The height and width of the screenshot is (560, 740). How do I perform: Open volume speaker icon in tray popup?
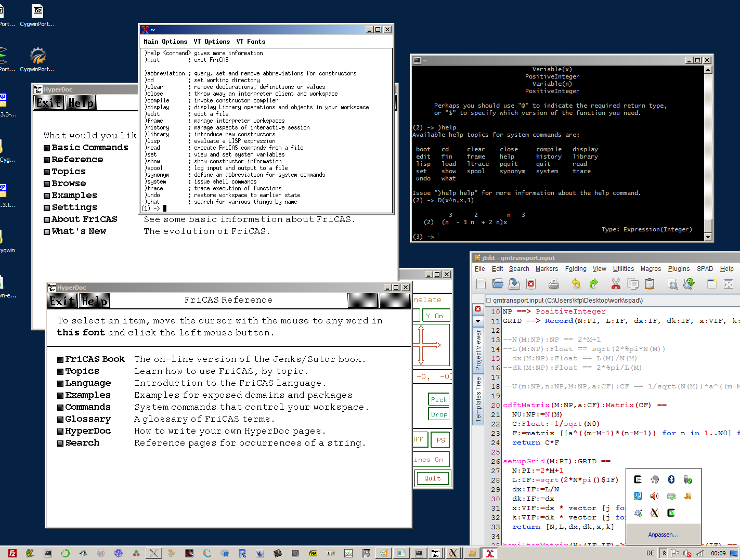click(x=655, y=496)
